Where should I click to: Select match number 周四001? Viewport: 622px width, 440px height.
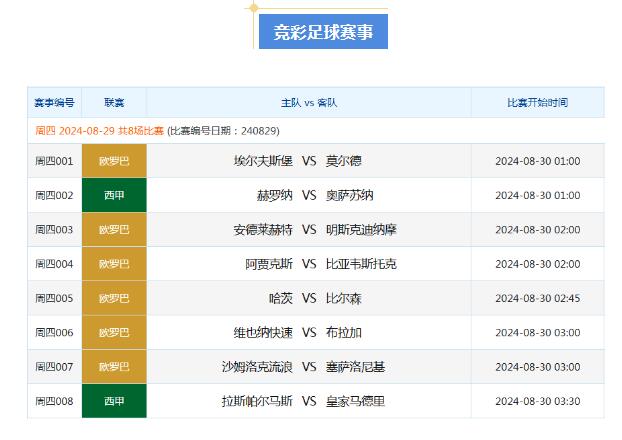point(54,161)
